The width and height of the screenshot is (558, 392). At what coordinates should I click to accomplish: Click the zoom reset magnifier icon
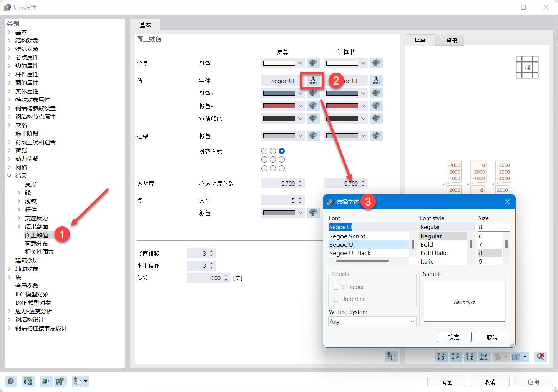540,357
